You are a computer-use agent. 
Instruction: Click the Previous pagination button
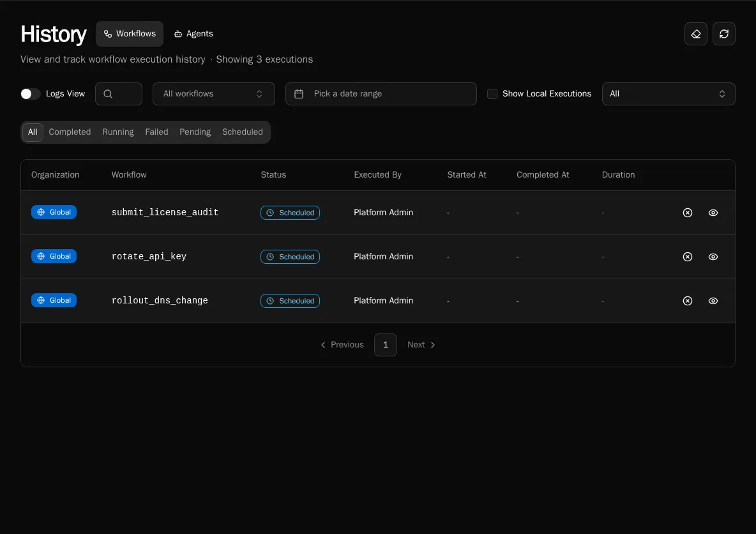pos(342,345)
